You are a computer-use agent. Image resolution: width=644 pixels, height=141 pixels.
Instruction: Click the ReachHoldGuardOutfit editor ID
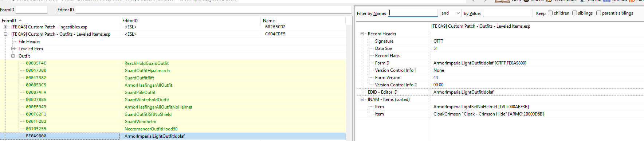(146, 63)
